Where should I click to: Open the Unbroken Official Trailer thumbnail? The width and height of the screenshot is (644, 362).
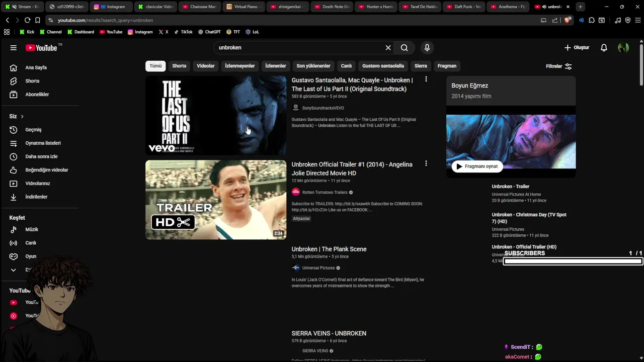[216, 200]
